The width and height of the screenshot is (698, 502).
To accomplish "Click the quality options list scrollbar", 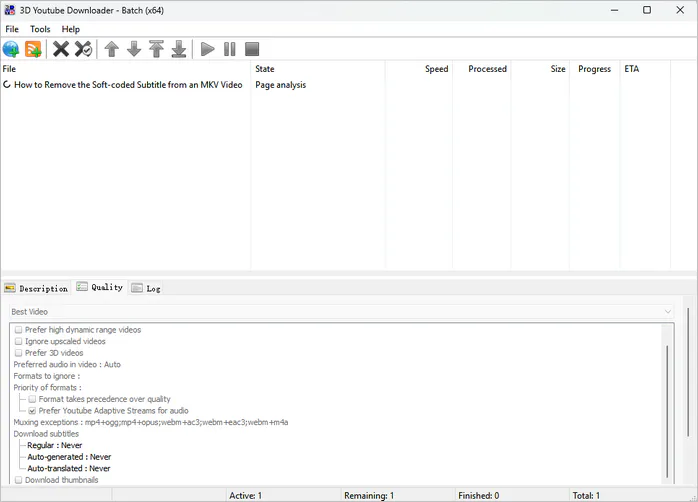I will (667, 411).
